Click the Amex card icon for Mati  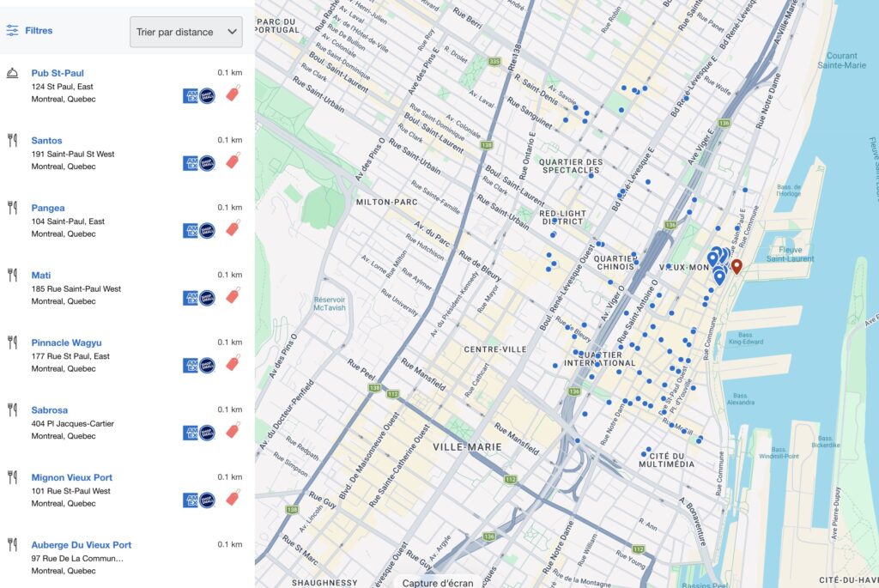point(191,298)
